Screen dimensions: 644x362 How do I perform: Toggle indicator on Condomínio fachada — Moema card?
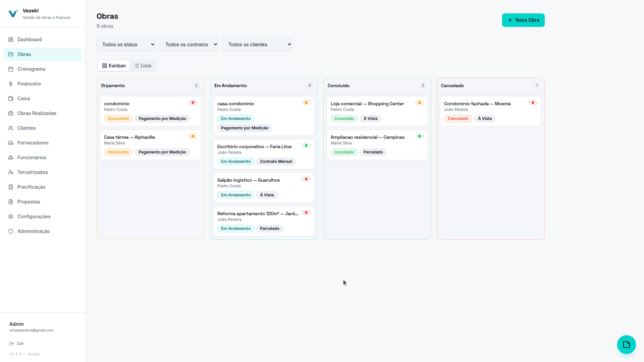[533, 103]
